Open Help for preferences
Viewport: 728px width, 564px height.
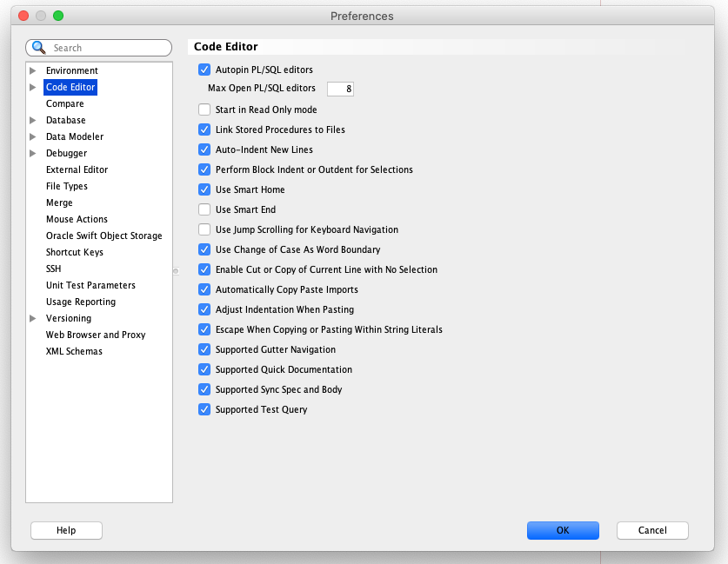click(x=66, y=530)
